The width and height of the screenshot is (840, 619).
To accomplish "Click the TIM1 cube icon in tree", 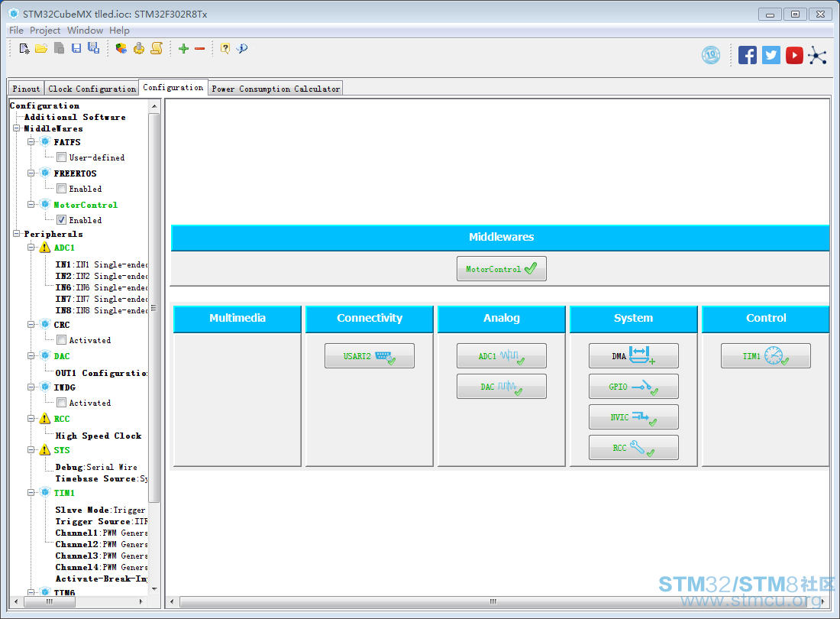I will point(45,492).
